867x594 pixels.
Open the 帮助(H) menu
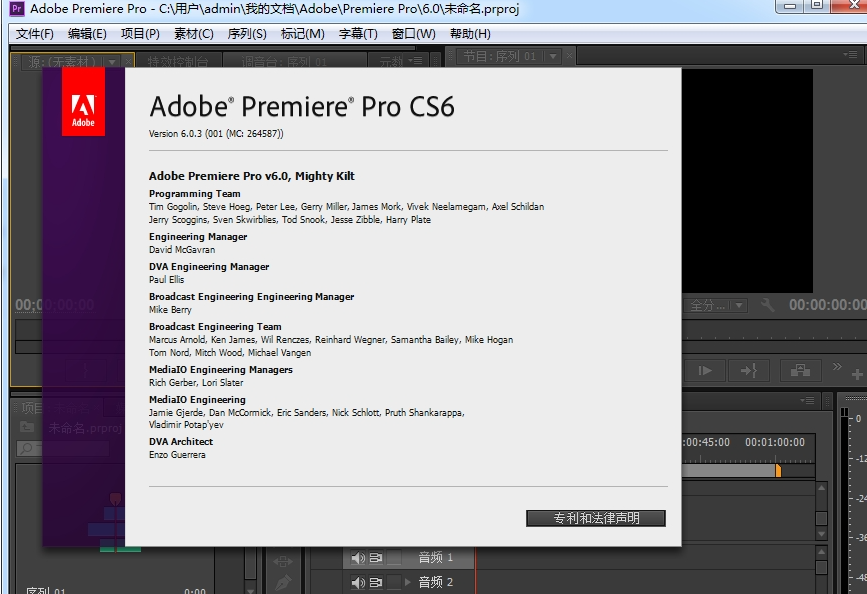(x=470, y=34)
